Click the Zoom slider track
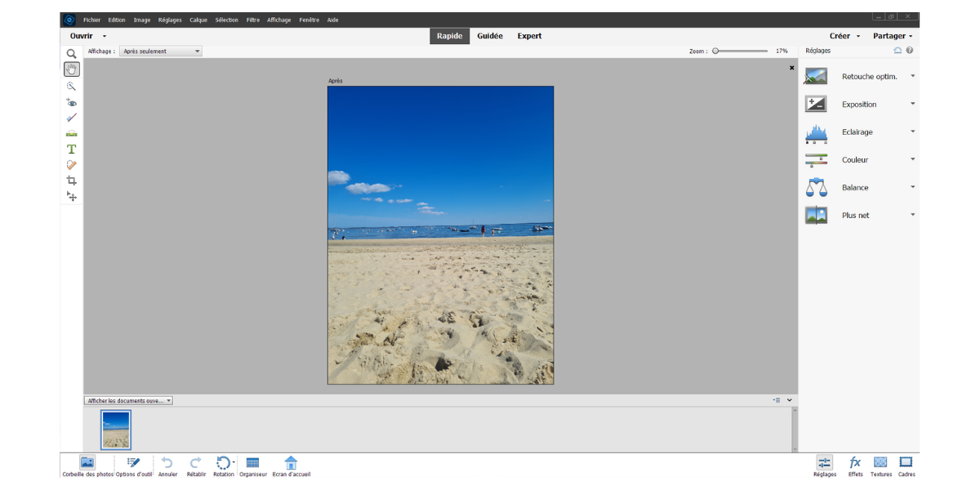Screen dimensions: 980x490 (x=740, y=51)
